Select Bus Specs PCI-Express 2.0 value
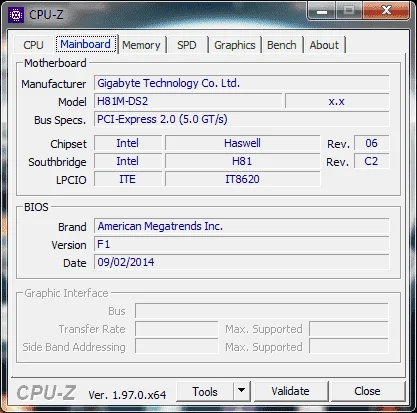This screenshot has height=413, width=417. tap(242, 119)
